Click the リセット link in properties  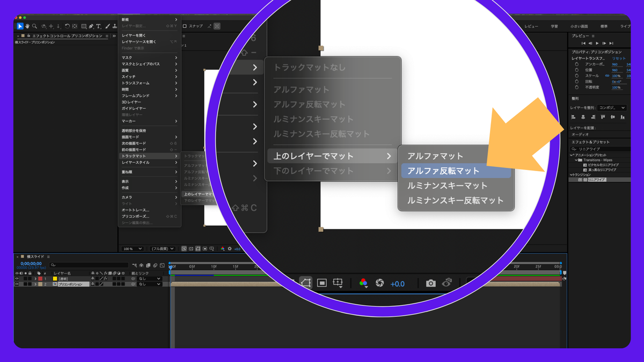click(619, 58)
